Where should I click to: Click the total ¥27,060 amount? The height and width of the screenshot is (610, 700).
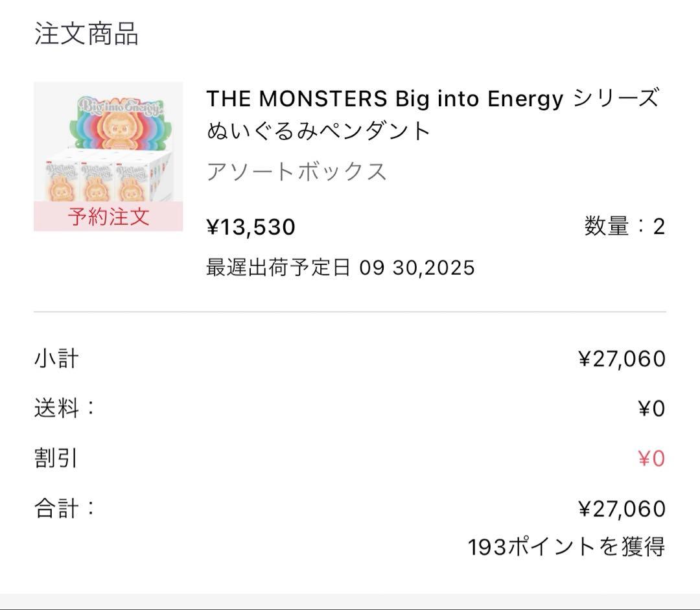click(622, 509)
